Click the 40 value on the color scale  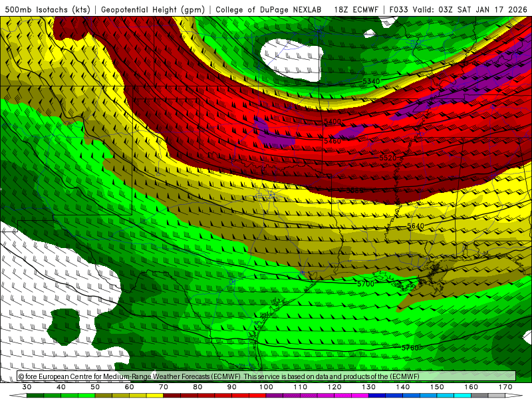(61, 387)
